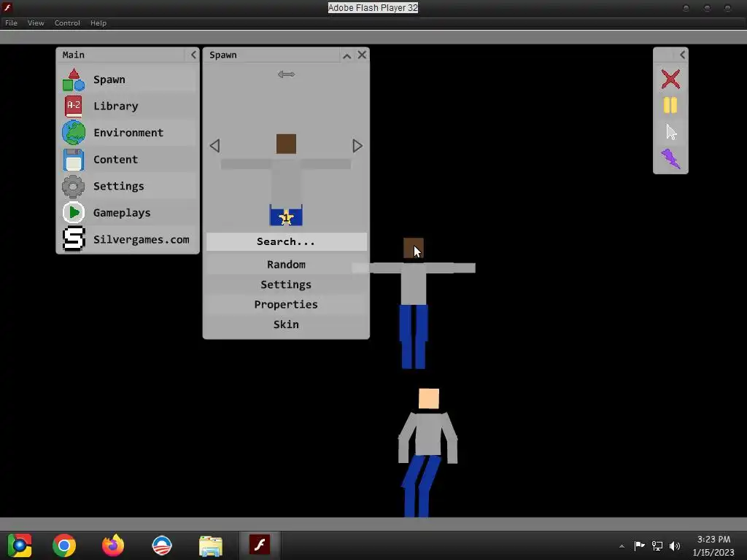Image resolution: width=747 pixels, height=560 pixels.
Task: Click the lower ragdoll's peach-colored head
Action: click(x=429, y=399)
